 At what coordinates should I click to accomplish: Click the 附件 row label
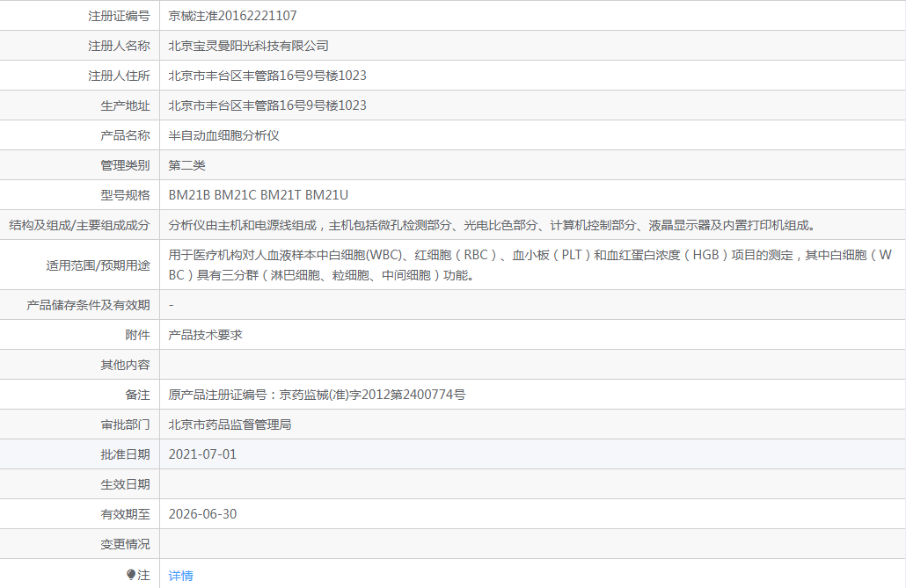[x=137, y=335]
